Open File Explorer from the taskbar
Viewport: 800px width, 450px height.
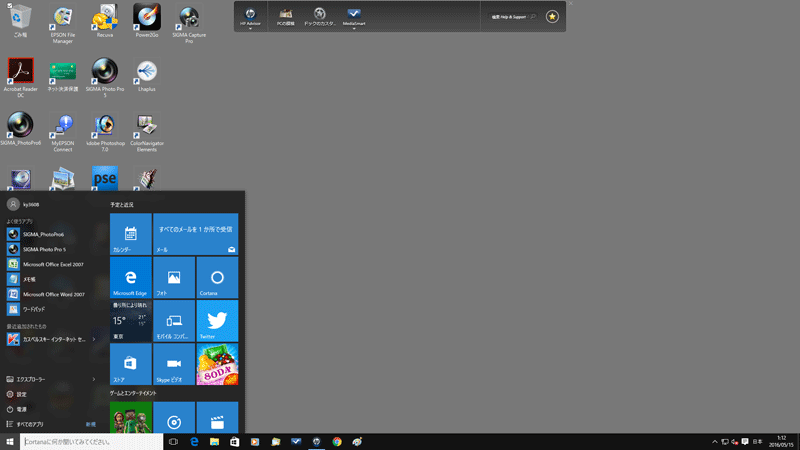(214, 442)
